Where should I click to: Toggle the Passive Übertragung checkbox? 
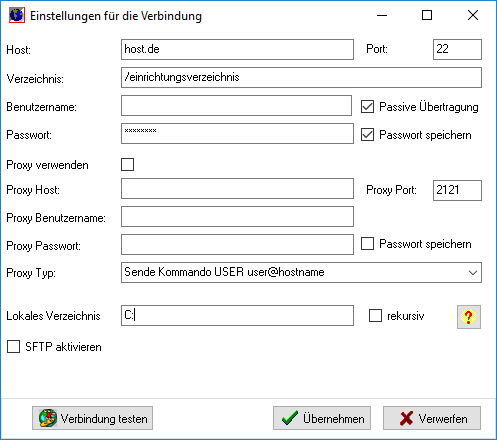pyautogui.click(x=367, y=107)
